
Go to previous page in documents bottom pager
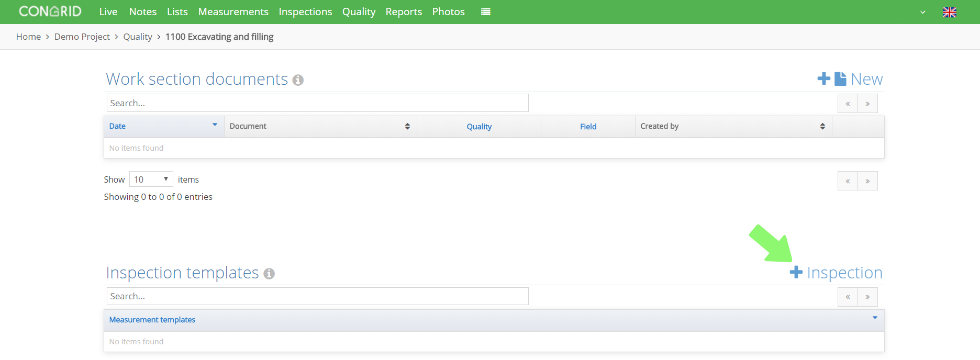tap(848, 181)
